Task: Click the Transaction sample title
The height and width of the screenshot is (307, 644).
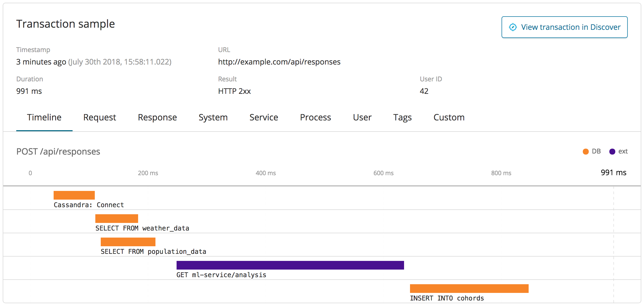Action: (x=66, y=24)
